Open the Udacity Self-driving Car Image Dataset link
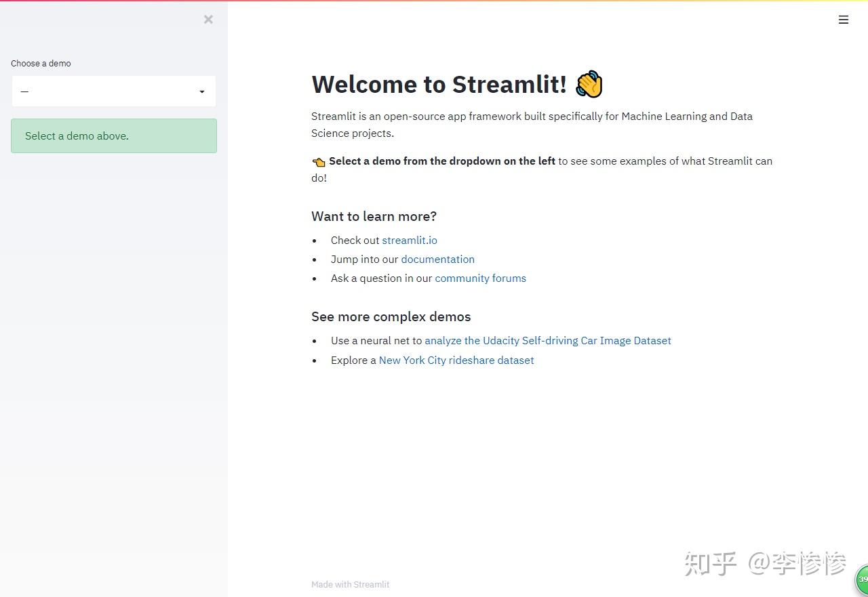This screenshot has height=597, width=868. point(547,340)
